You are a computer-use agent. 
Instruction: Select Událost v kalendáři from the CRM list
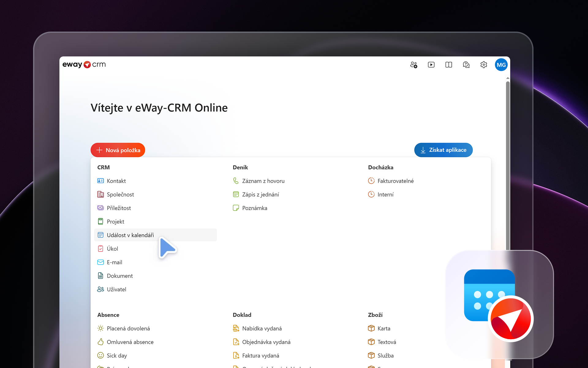tap(130, 235)
